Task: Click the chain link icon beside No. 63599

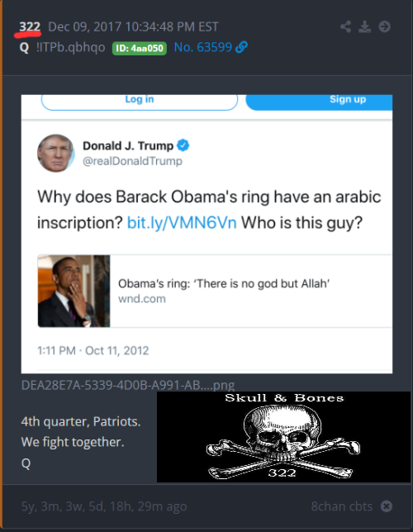Action: point(241,47)
